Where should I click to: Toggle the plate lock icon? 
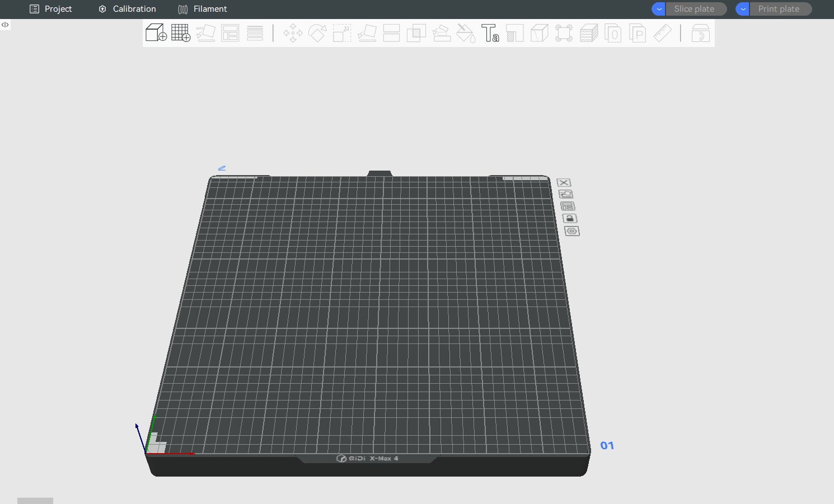click(x=570, y=219)
